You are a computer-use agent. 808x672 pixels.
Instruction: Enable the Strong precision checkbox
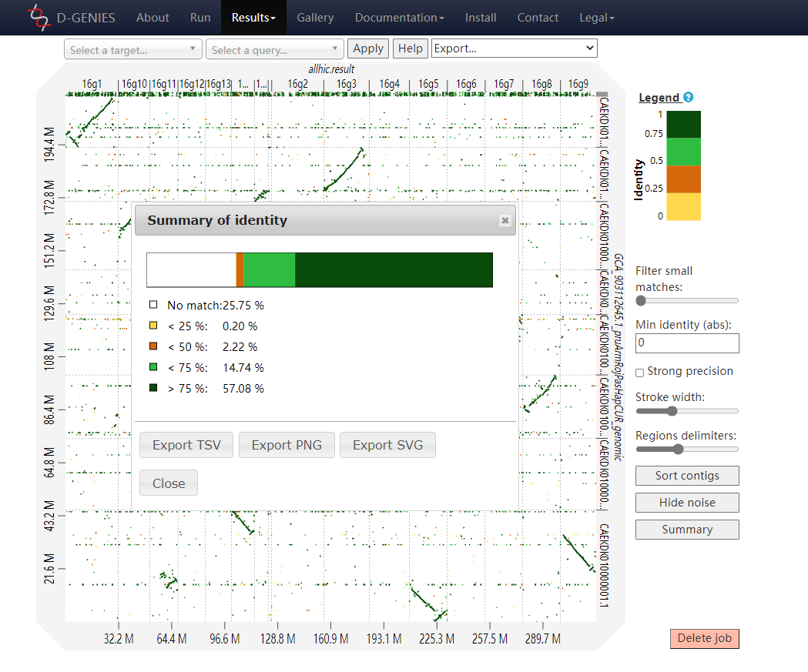pyautogui.click(x=639, y=373)
